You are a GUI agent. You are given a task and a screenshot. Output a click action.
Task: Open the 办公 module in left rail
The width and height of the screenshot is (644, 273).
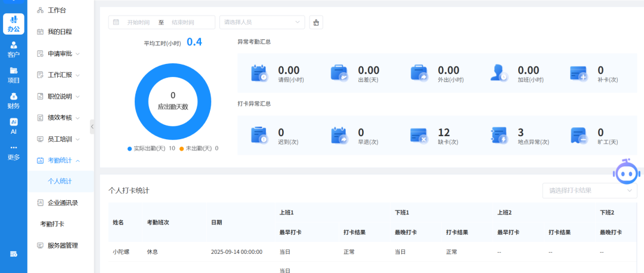coord(14,24)
